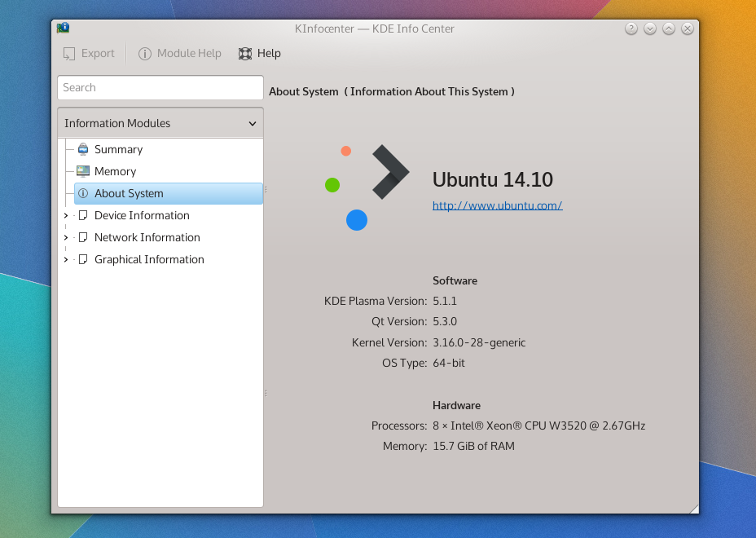Viewport: 756px width, 538px height.
Task: Expand the Device Information tree node
Action: pos(66,216)
